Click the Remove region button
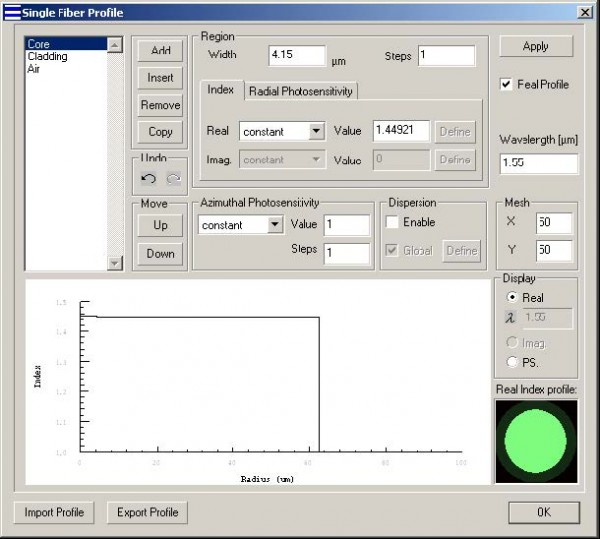 [x=160, y=105]
